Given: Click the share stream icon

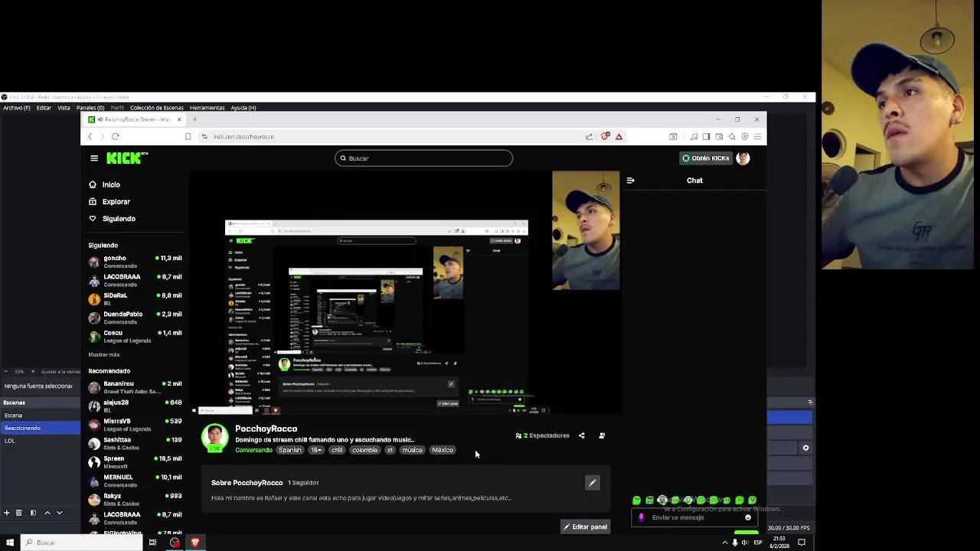Looking at the screenshot, I should [x=581, y=435].
